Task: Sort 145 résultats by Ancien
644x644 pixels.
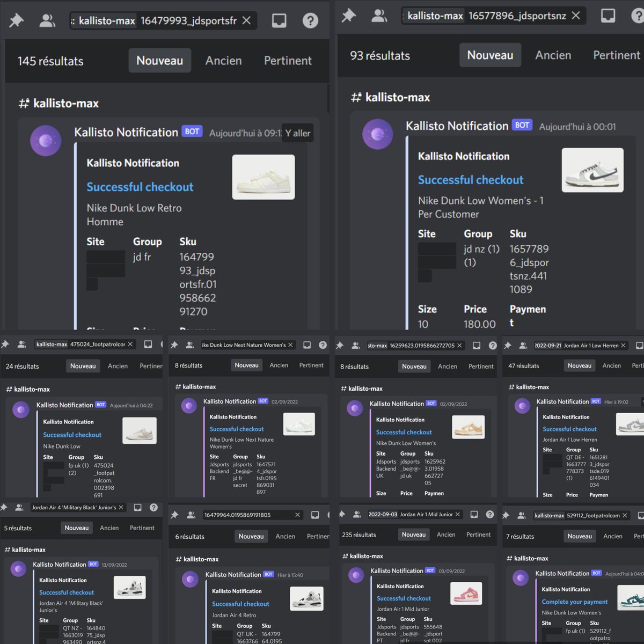Action: (x=223, y=61)
